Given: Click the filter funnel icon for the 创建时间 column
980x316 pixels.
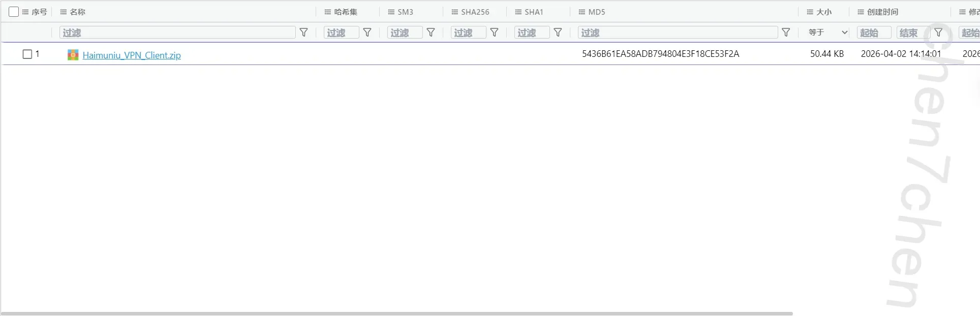Looking at the screenshot, I should 938,33.
